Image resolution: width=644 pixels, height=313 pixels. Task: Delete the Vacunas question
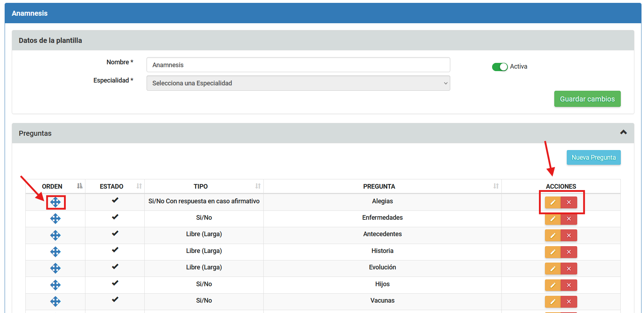point(569,302)
